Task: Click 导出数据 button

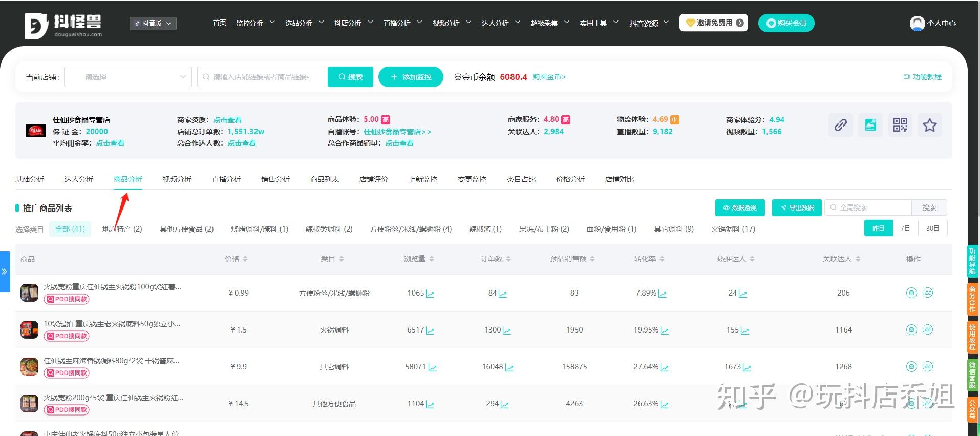Action: 797,207
